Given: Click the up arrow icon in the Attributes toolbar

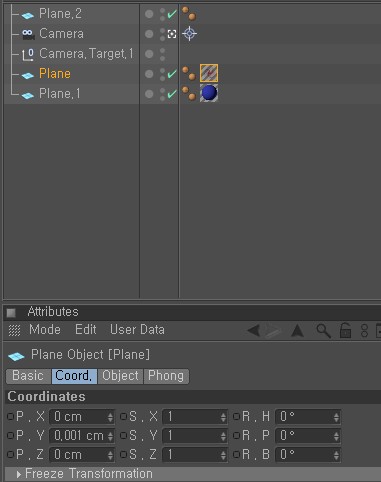Looking at the screenshot, I should point(297,331).
